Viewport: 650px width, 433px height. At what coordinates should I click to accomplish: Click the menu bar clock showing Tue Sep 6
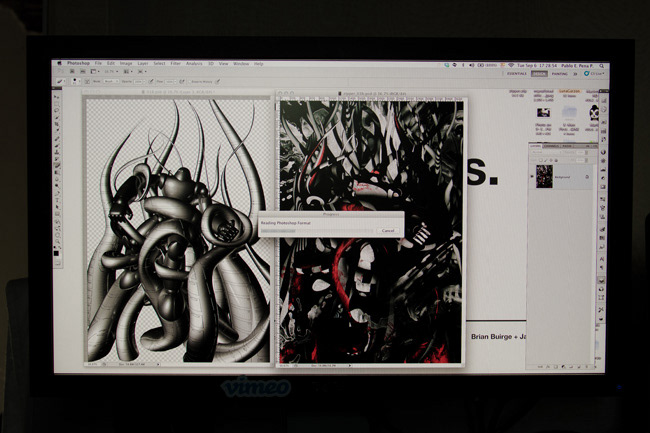pos(537,65)
